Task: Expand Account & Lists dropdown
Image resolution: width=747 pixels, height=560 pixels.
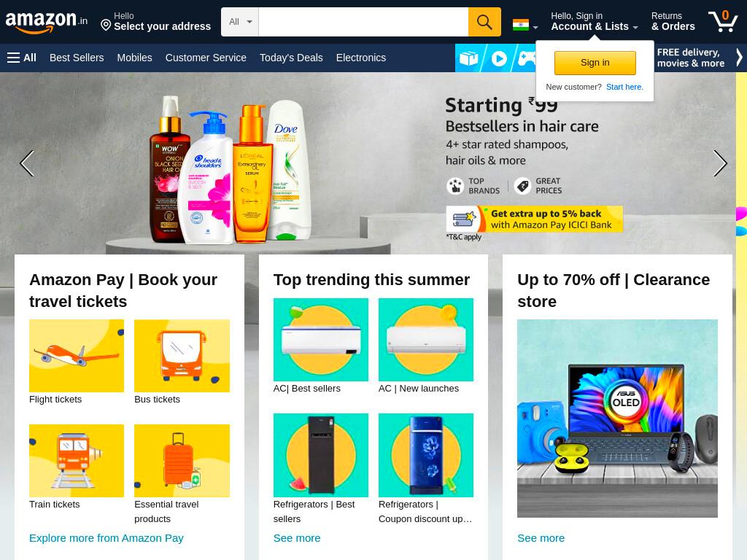Action: pos(594,22)
